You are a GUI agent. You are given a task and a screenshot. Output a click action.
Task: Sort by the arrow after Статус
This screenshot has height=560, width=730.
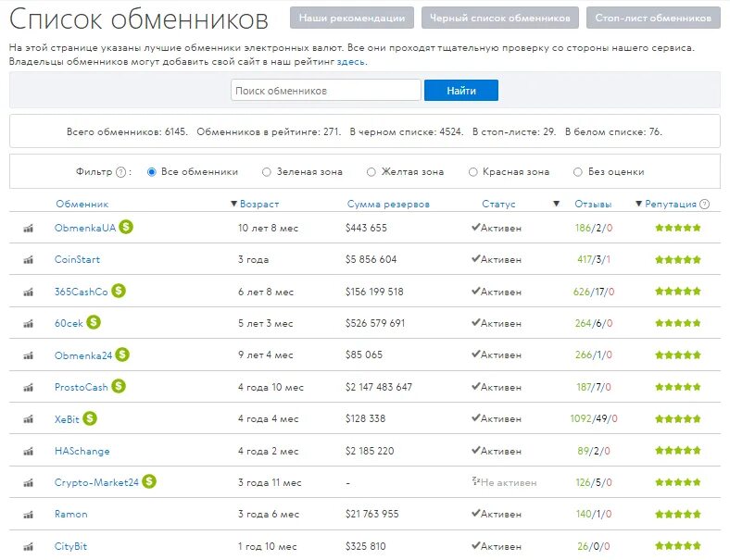[x=556, y=204]
